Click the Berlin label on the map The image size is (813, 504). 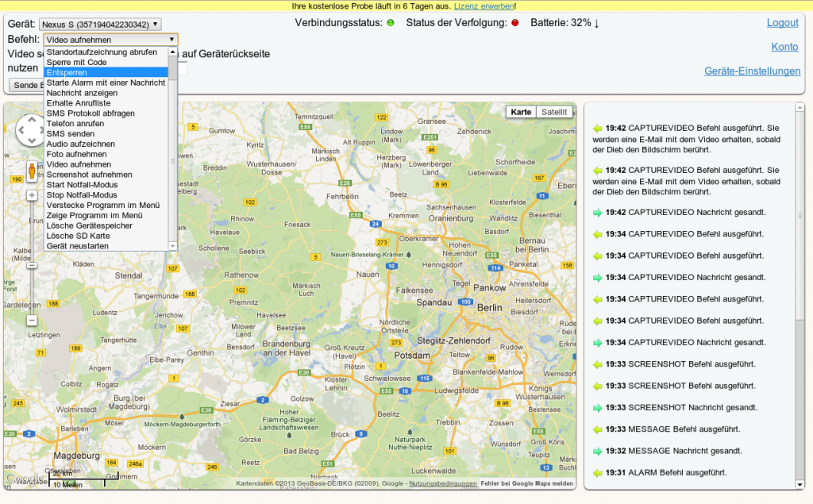pos(489,307)
